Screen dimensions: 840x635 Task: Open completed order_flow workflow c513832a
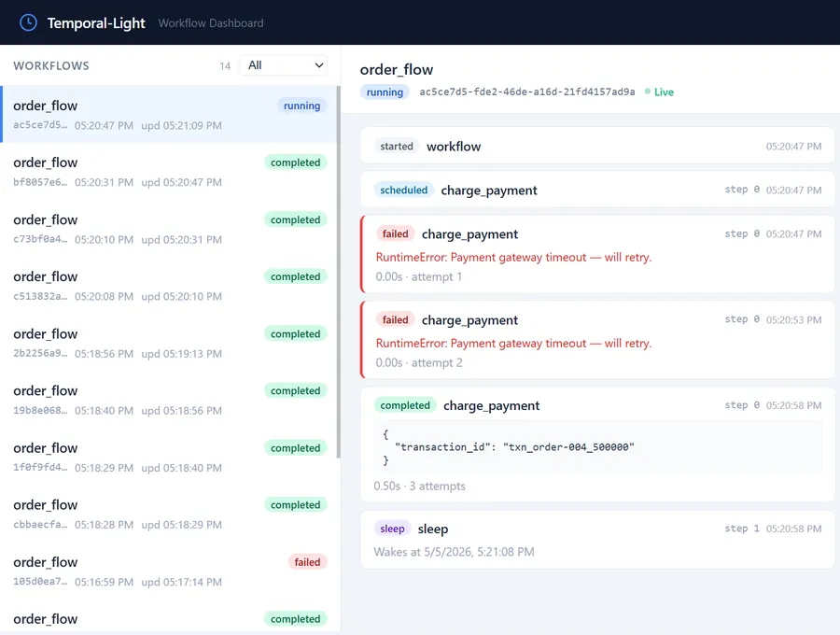169,286
